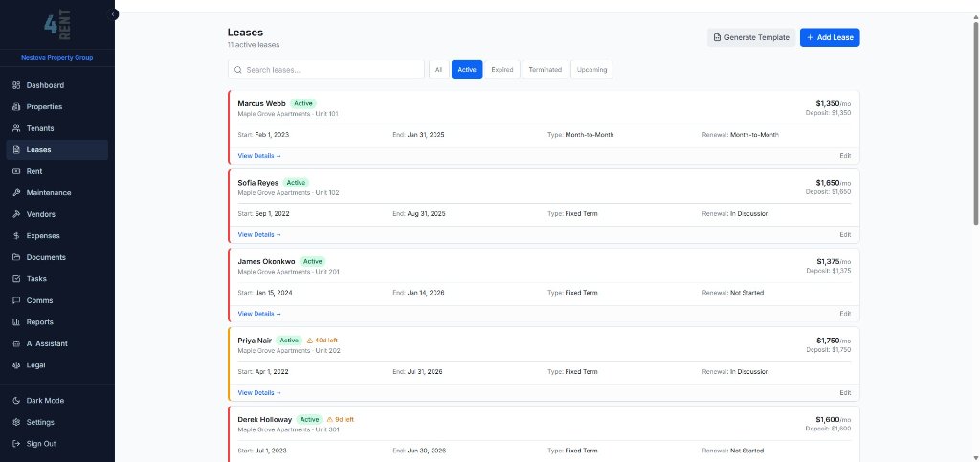Open the Reports chart icon
This screenshot has width=980, height=462.
tap(16, 322)
